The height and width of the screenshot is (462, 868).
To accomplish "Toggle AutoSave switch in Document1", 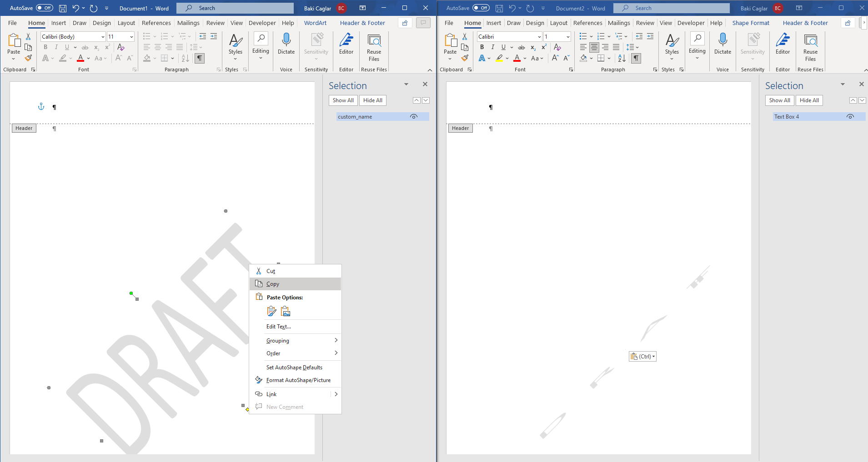I will tap(45, 8).
